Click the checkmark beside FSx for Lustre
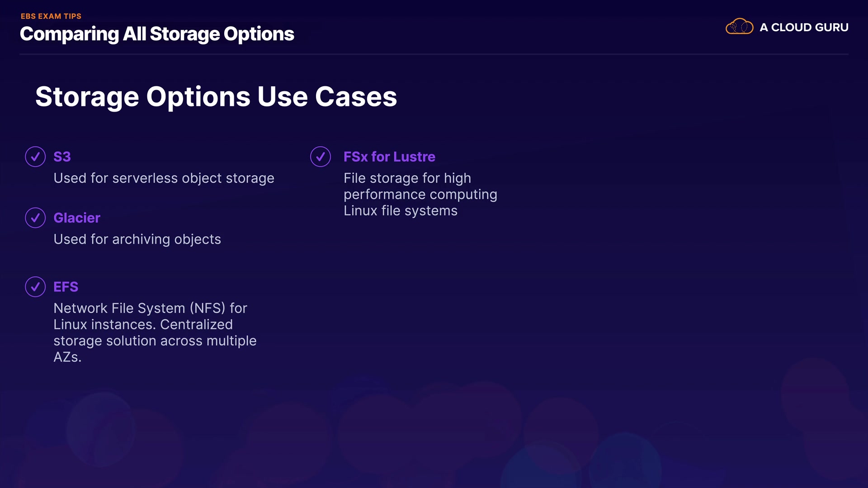This screenshot has width=868, height=488. [321, 157]
